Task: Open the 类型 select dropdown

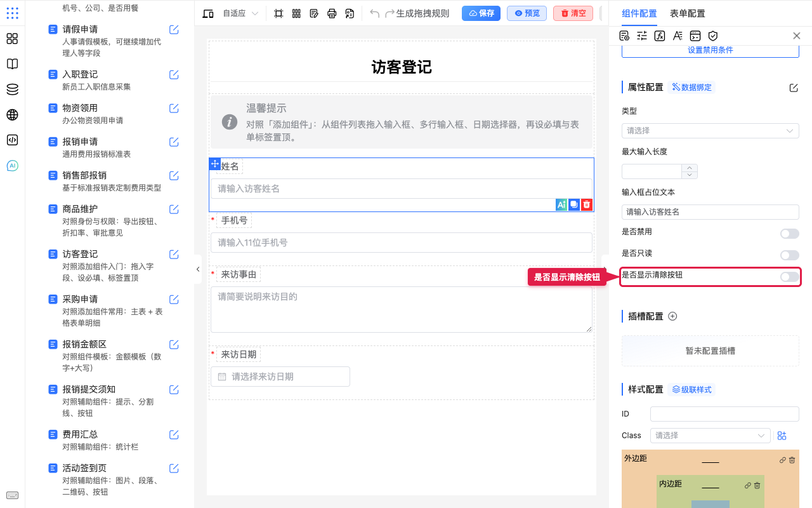Action: pyautogui.click(x=710, y=130)
